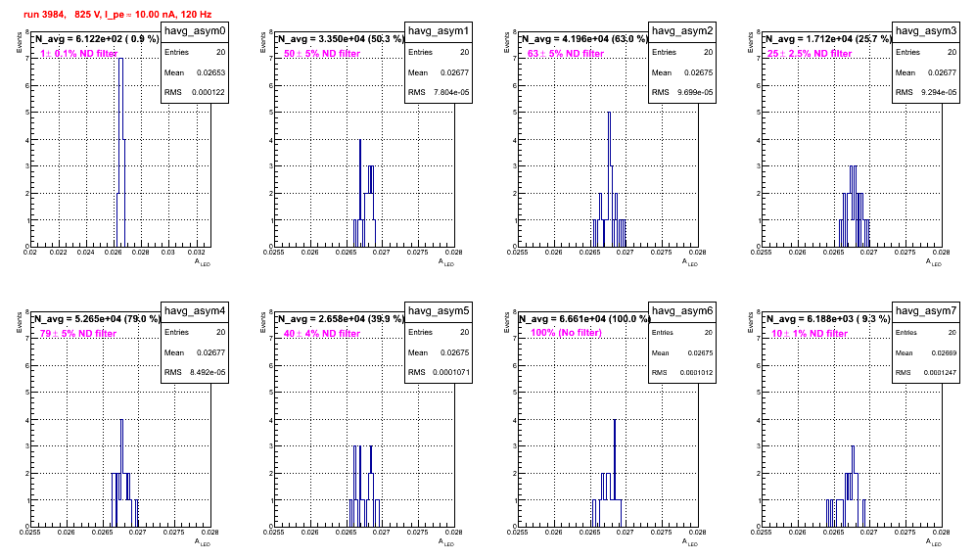
Task: Click the 'N_avg = 6.122e+02' label
Action: pyautogui.click(x=97, y=38)
